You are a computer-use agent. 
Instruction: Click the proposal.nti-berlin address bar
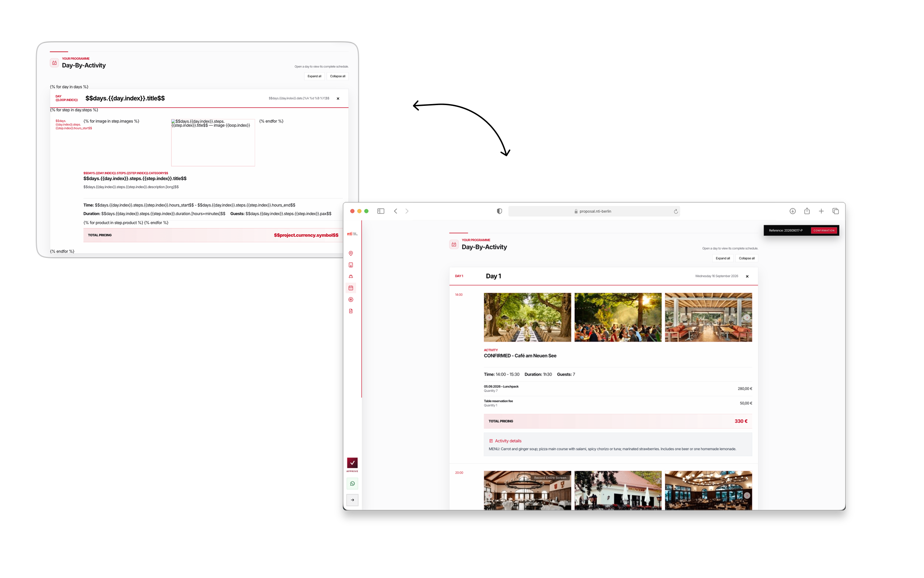(x=594, y=211)
